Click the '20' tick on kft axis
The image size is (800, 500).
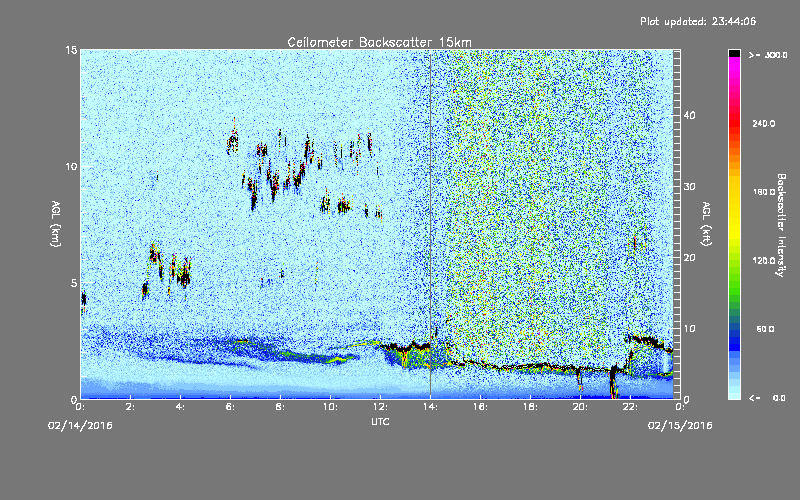pyautogui.click(x=689, y=258)
